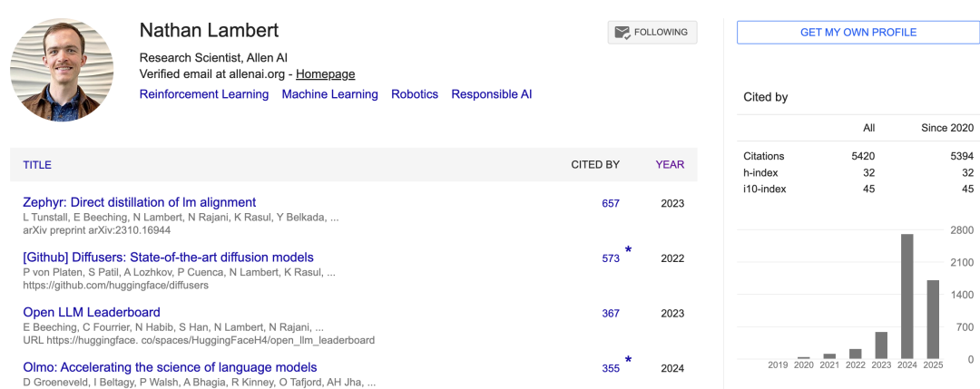The width and height of the screenshot is (980, 389).
Task: Click the github.com/huggingface/diffusers URL text
Action: pos(115,286)
